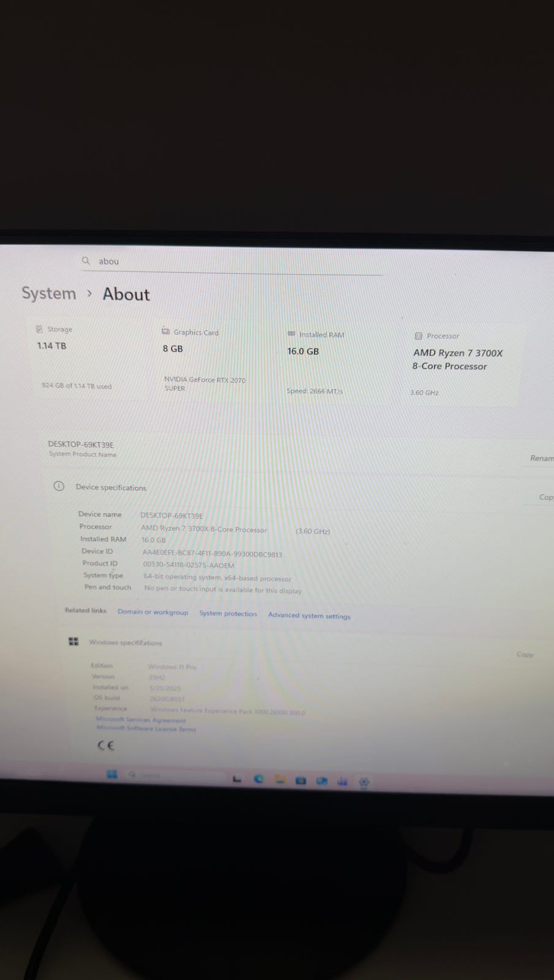Select the Device ID value
Viewport: 554px width, 980px height.
(x=212, y=554)
